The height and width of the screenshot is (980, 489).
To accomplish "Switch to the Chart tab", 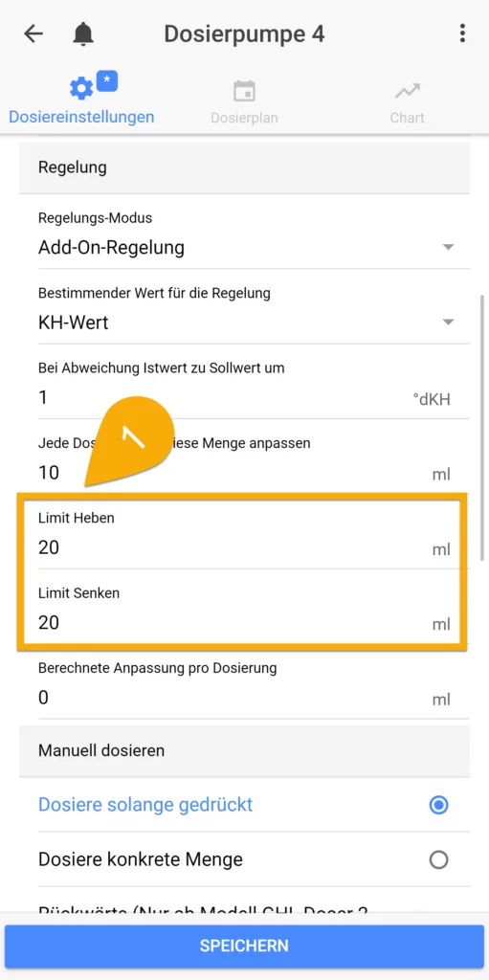I will point(407,100).
